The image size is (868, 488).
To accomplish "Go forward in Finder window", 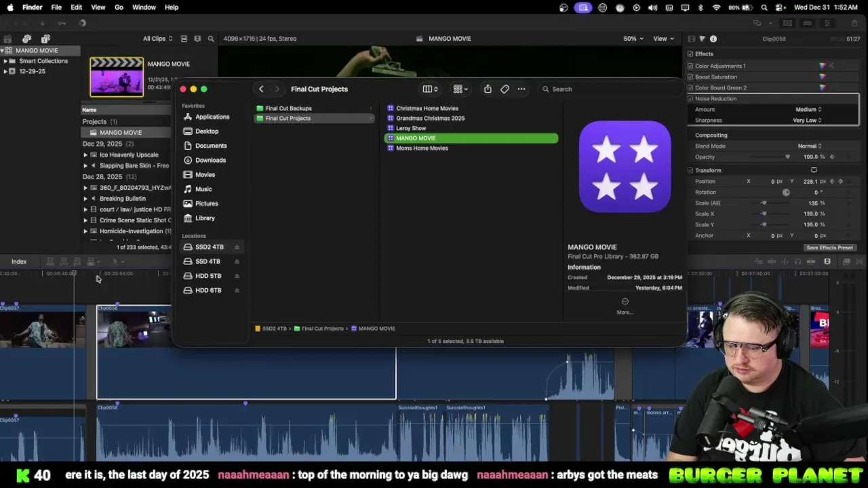I will 277,89.
